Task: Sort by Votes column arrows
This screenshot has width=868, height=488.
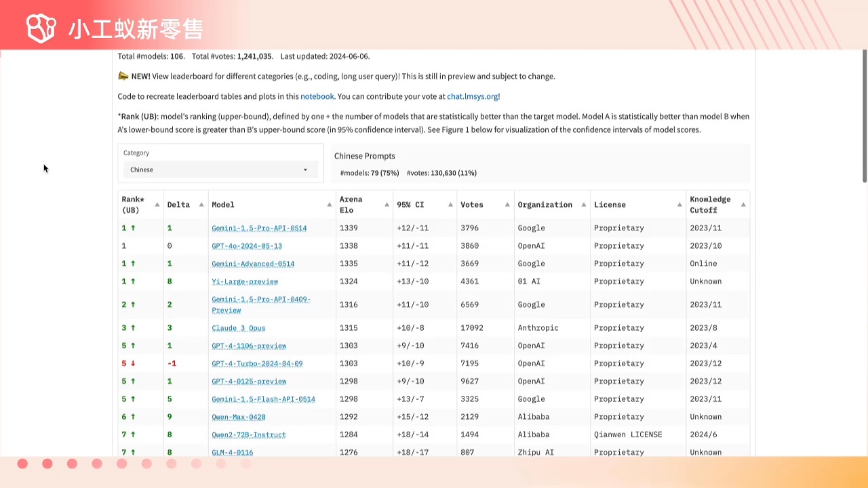Action: 507,205
